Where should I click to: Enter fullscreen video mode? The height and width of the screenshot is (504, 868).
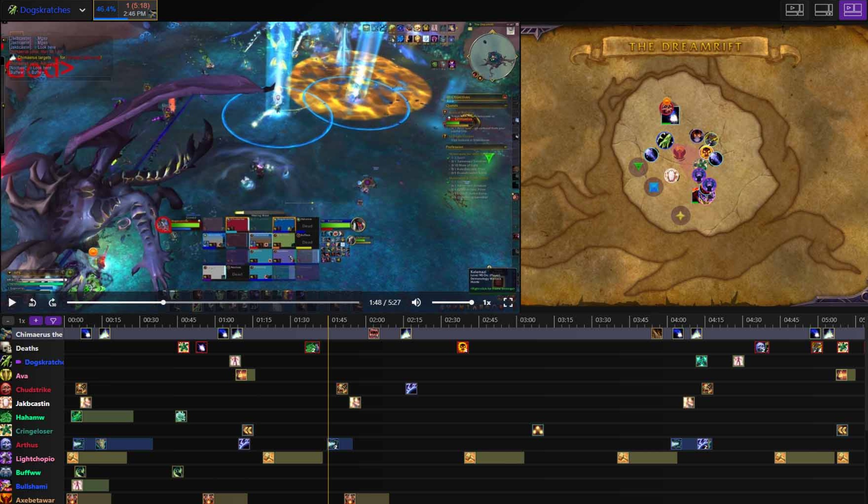(x=508, y=302)
